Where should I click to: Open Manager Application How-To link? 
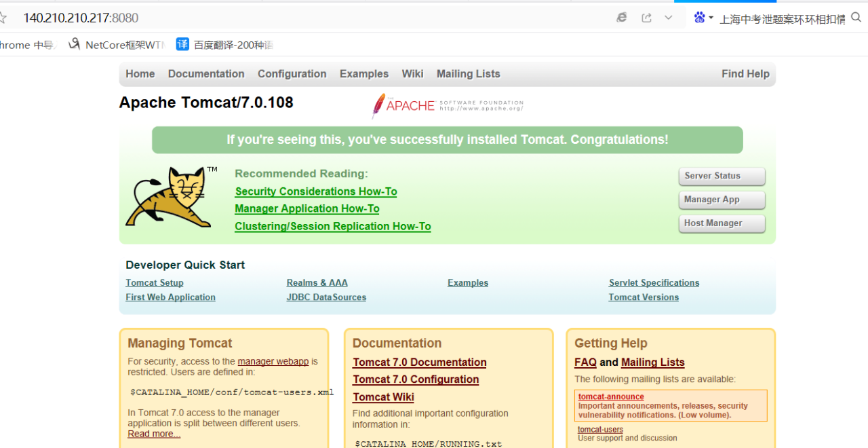tap(307, 209)
